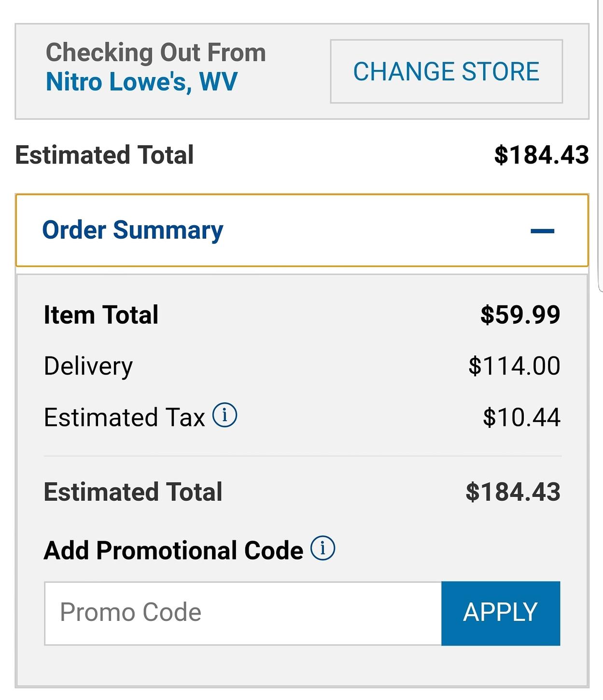Open the Estimated Tax info icon
The height and width of the screenshot is (700, 603).
coord(224,415)
